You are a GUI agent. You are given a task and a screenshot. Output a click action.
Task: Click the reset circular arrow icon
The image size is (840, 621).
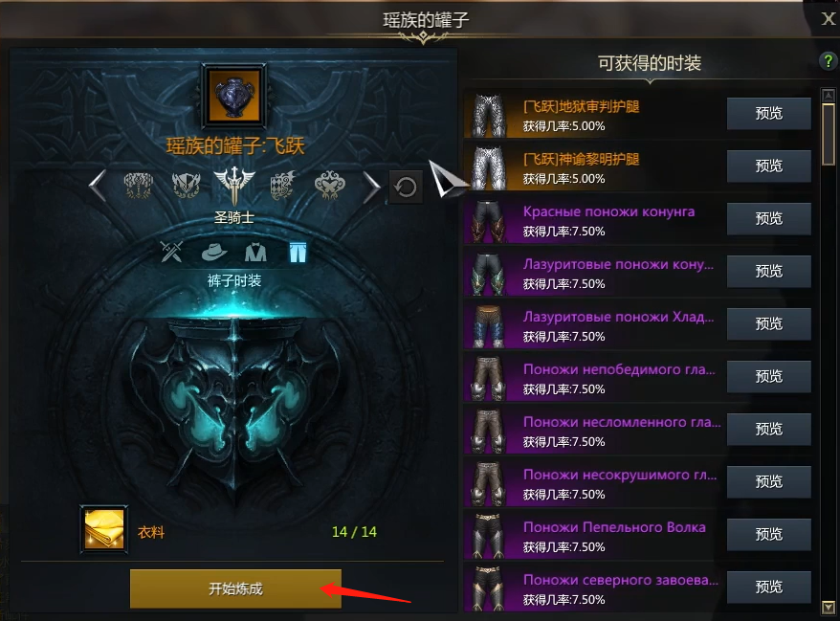(406, 187)
